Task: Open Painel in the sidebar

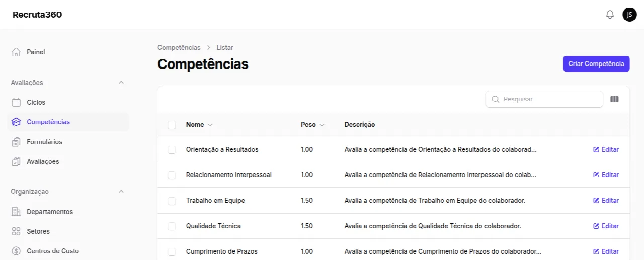Action: [x=68, y=52]
